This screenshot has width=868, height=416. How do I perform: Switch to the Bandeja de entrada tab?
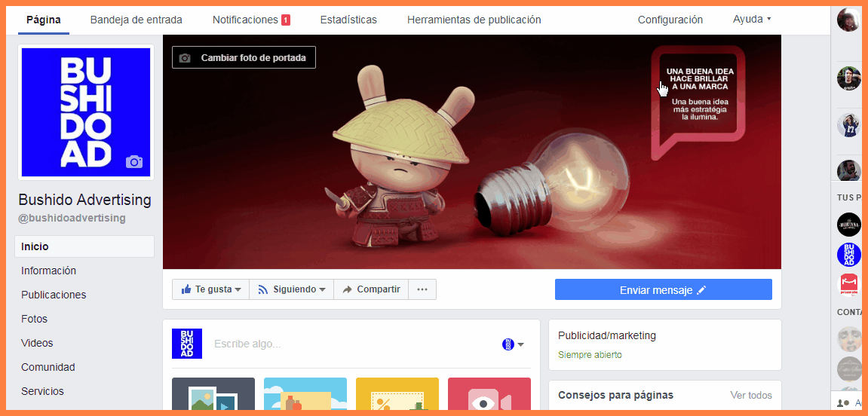[x=136, y=20]
